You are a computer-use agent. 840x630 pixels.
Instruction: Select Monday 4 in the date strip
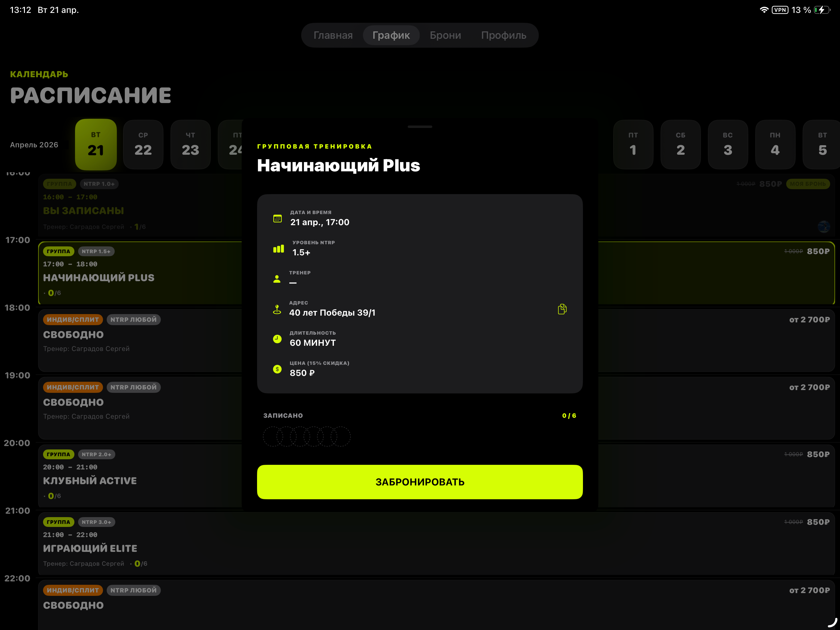coord(775,144)
